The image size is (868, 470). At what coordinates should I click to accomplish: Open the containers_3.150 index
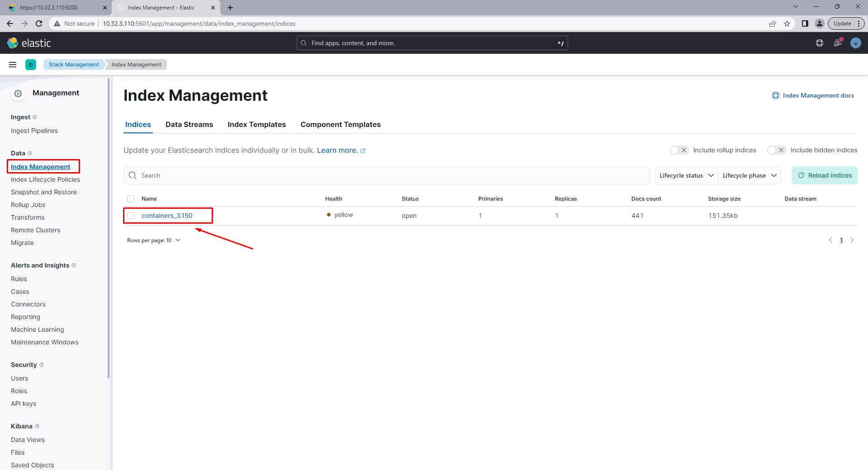(x=167, y=216)
